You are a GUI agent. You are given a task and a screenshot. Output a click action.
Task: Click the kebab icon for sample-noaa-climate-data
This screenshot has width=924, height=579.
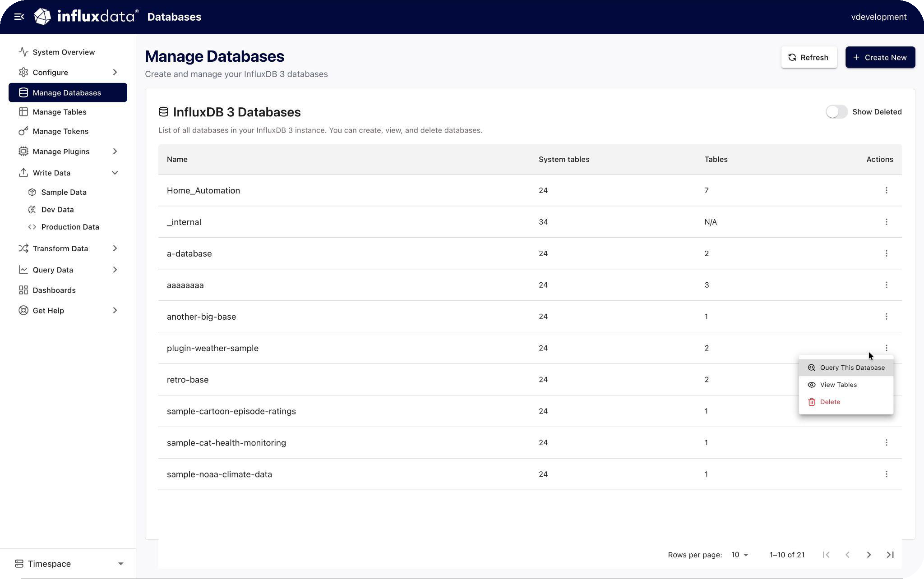coord(886,474)
